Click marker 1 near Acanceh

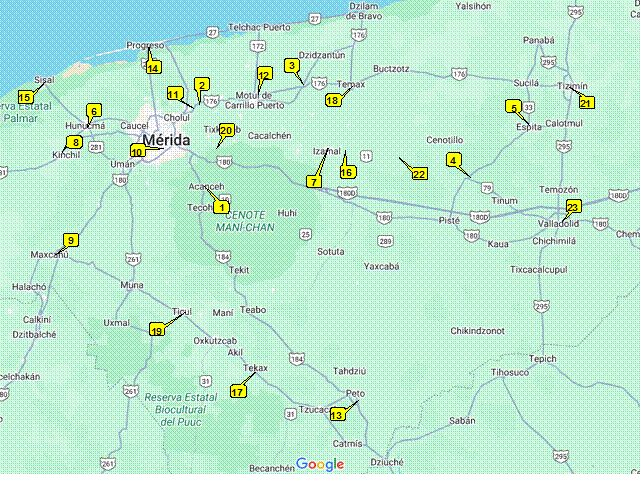[x=221, y=206]
